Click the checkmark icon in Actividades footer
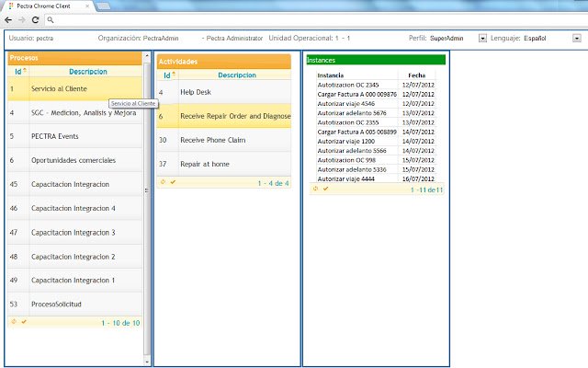This screenshot has width=588, height=368. 173,182
